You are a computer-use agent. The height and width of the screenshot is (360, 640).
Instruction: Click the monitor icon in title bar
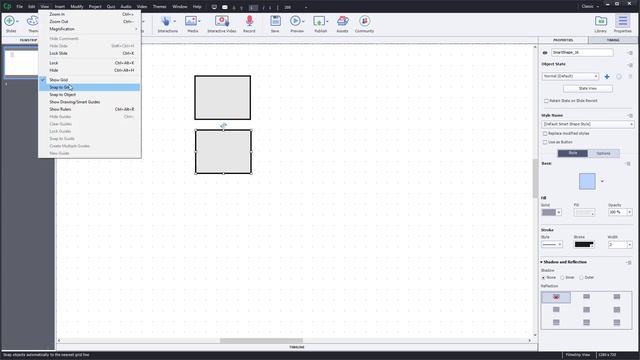click(214, 7)
